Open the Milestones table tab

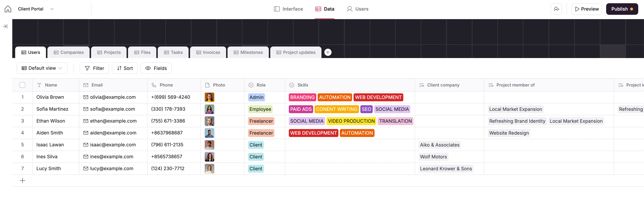click(248, 52)
